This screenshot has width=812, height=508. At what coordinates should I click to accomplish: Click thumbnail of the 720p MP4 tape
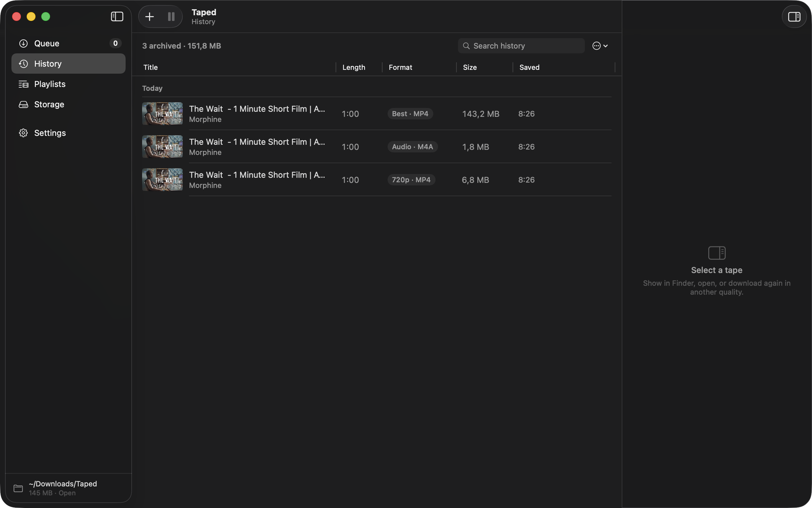(162, 179)
